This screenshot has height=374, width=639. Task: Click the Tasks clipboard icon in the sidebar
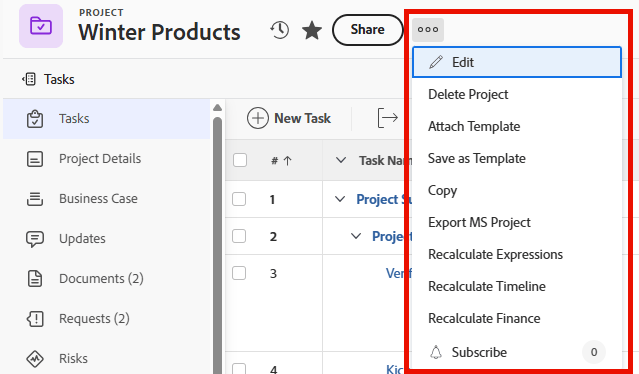pyautogui.click(x=35, y=119)
